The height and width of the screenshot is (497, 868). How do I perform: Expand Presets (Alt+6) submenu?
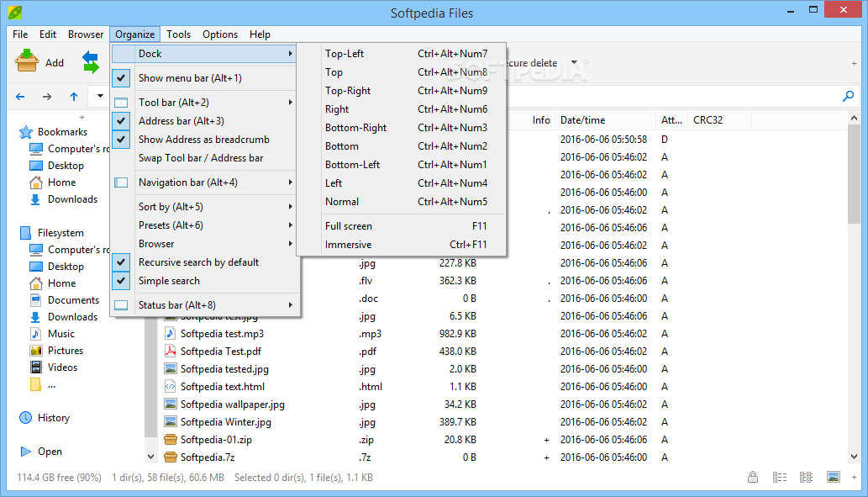(x=205, y=225)
